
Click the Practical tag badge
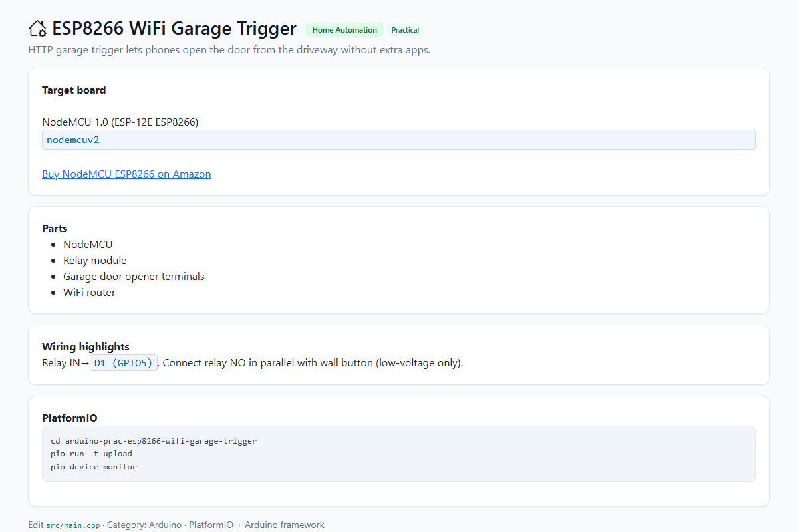[405, 30]
